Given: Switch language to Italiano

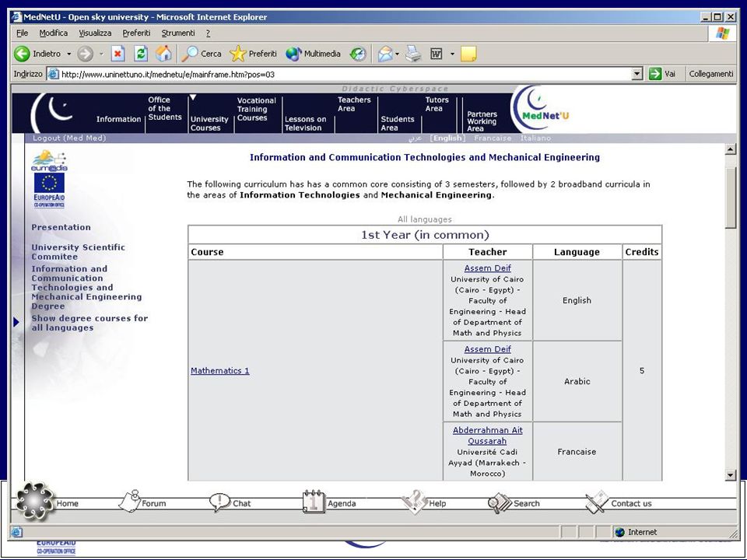Looking at the screenshot, I should pos(535,138).
